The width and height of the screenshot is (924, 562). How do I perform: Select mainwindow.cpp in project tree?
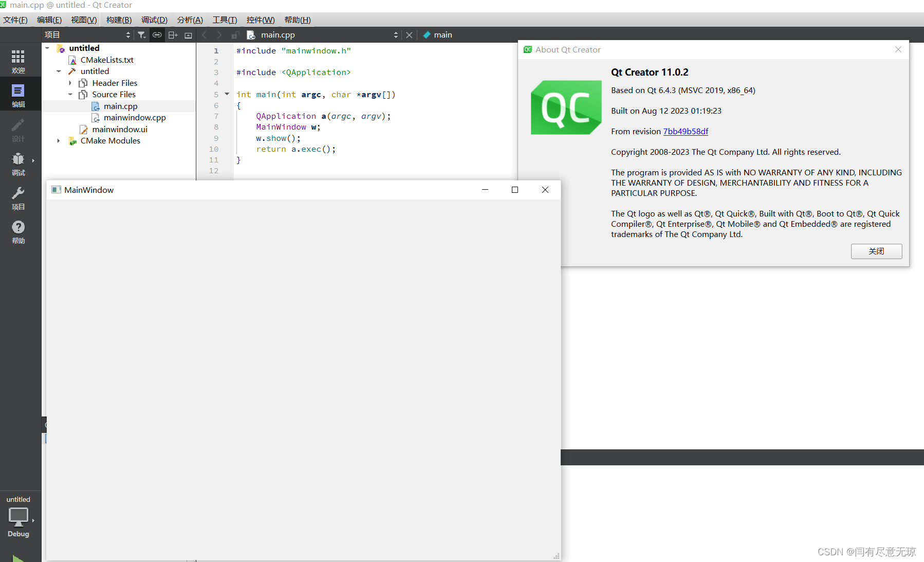[135, 118]
